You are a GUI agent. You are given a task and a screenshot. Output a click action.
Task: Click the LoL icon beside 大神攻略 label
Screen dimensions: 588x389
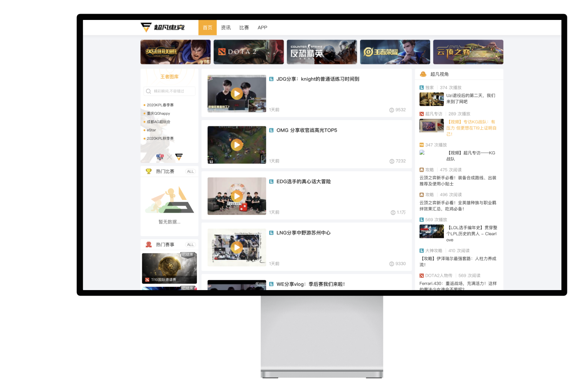pyautogui.click(x=421, y=251)
